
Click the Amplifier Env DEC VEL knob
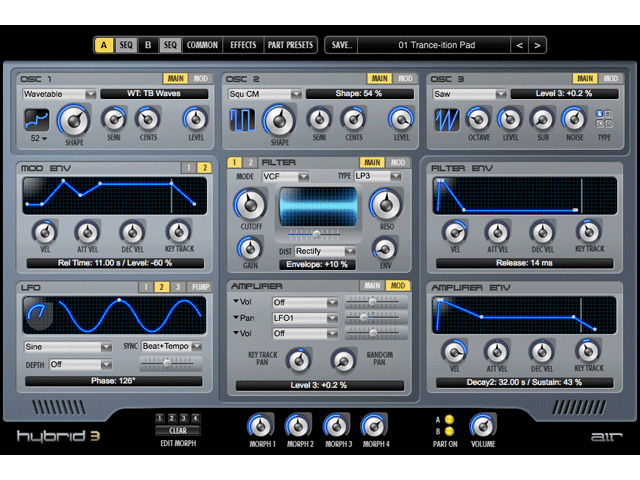pos(542,351)
